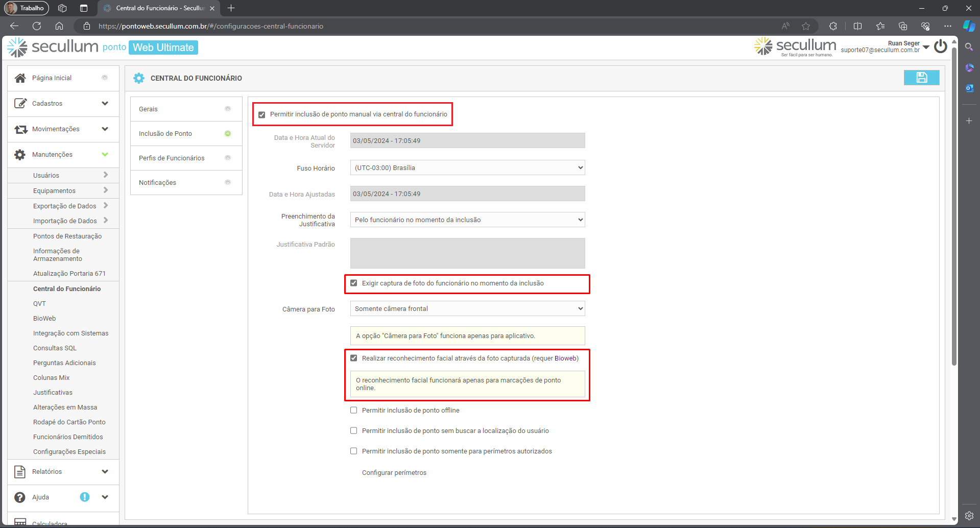This screenshot has height=528, width=980.
Task: Open Justificativas in the sidebar
Action: click(53, 393)
